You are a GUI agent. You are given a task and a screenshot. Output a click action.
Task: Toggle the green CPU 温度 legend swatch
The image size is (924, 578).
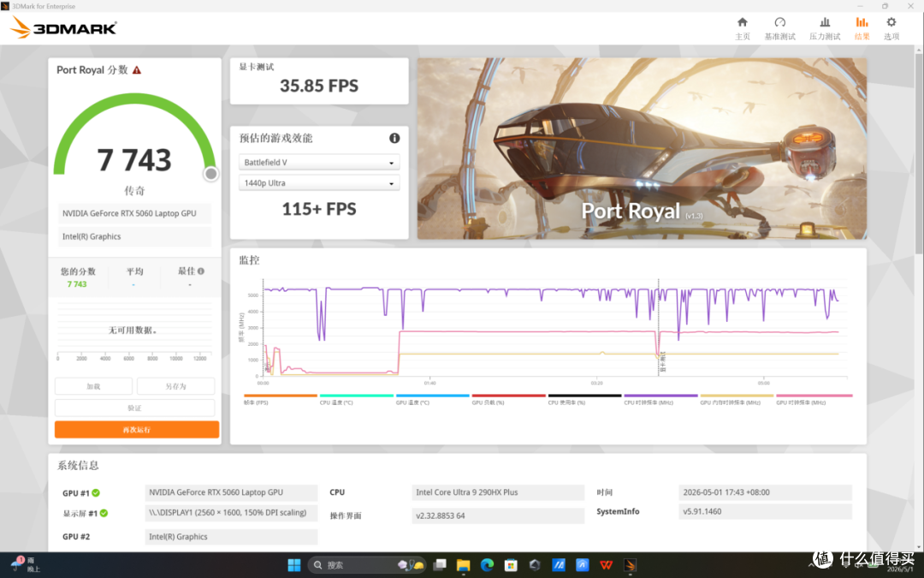[x=356, y=396]
